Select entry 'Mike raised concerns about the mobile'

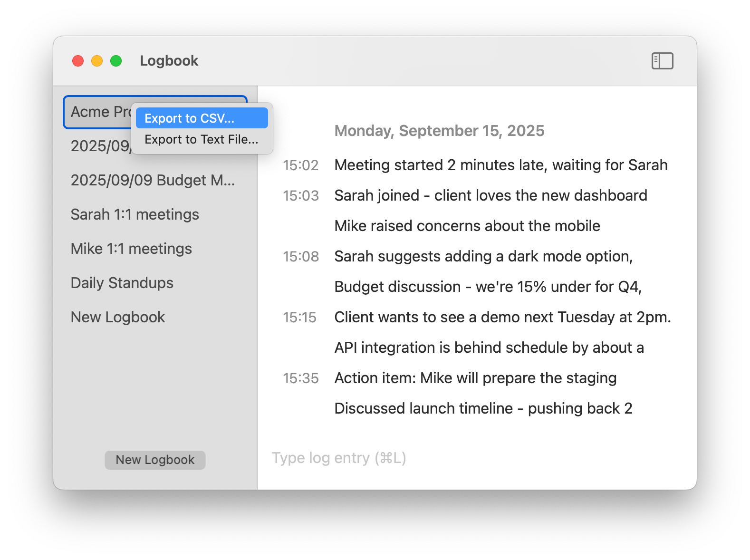point(467,226)
